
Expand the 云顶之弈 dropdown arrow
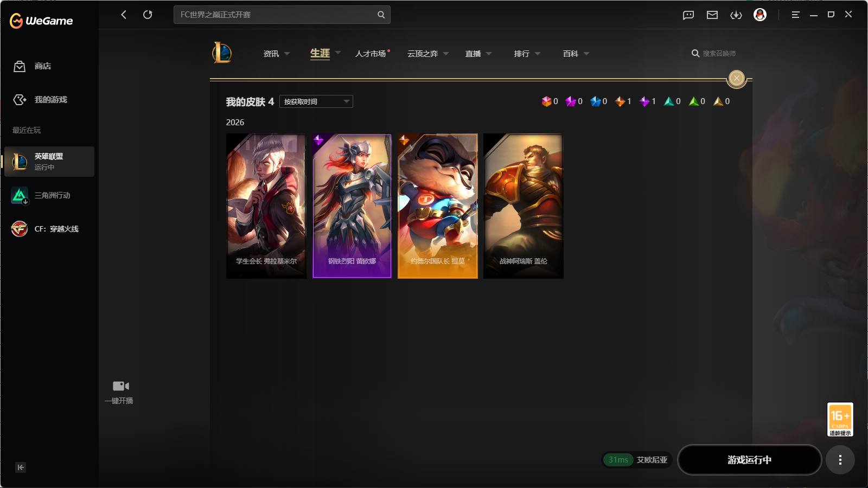[x=446, y=54]
